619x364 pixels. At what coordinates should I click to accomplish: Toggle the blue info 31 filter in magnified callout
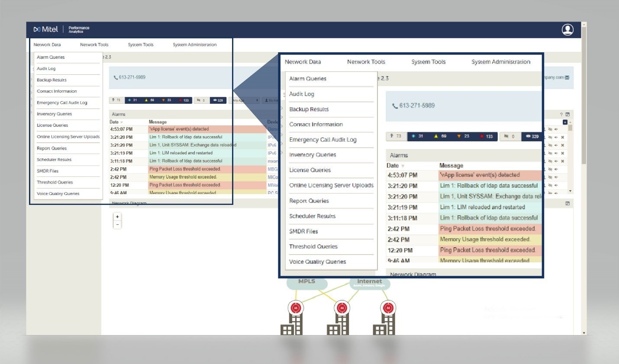[x=418, y=136]
